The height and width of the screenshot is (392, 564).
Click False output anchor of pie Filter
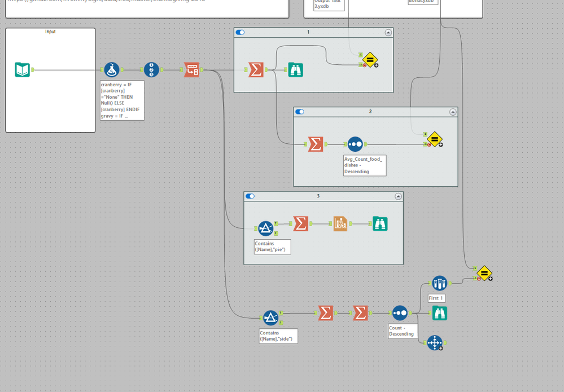point(276,234)
